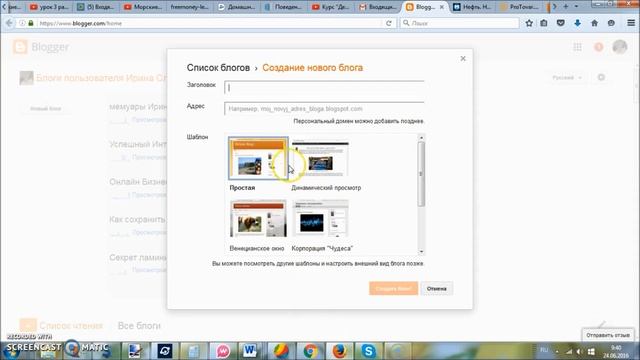This screenshot has width=640, height=360.
Task: Select the 'Динамический просмотр' template thumbnail
Action: pyautogui.click(x=320, y=158)
